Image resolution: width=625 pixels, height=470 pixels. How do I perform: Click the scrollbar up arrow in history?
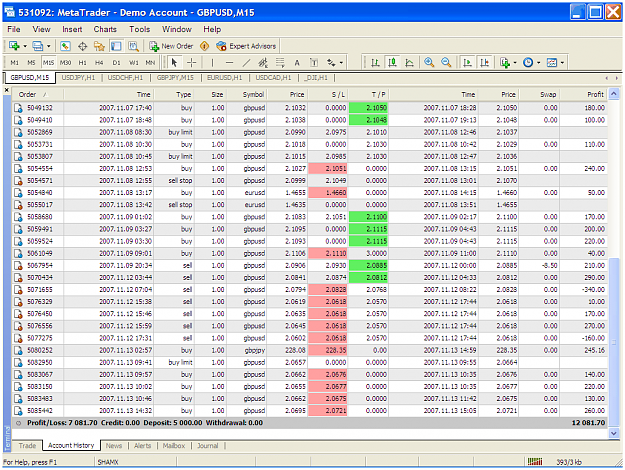click(x=614, y=94)
